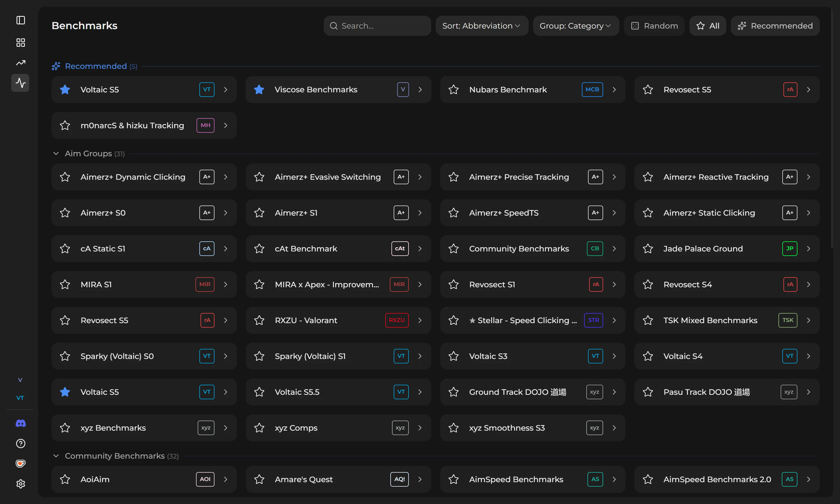Click the VT badge on Voltaic S3

click(595, 356)
